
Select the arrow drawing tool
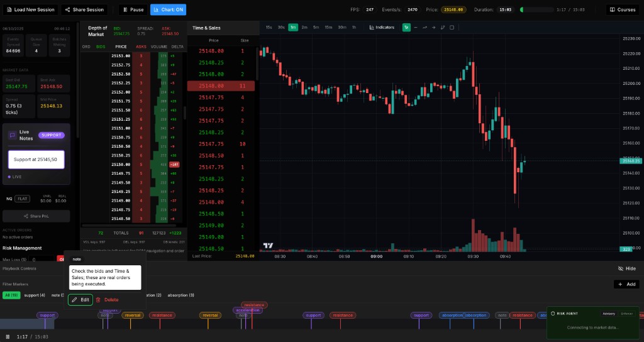434,28
